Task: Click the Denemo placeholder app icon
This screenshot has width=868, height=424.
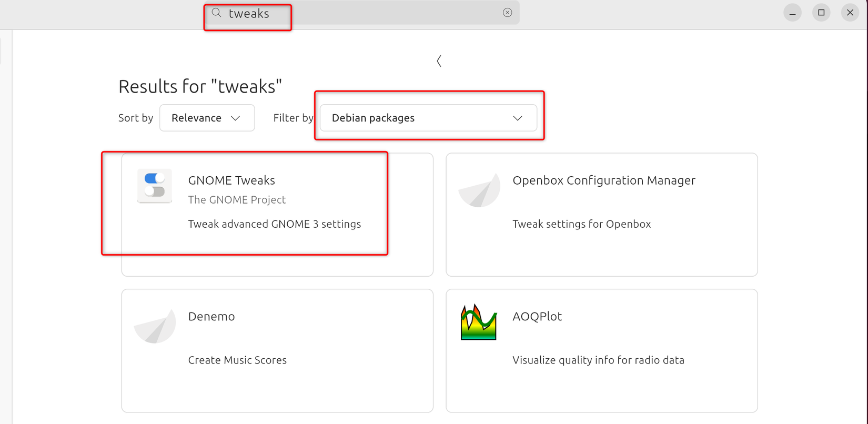Action: (155, 325)
